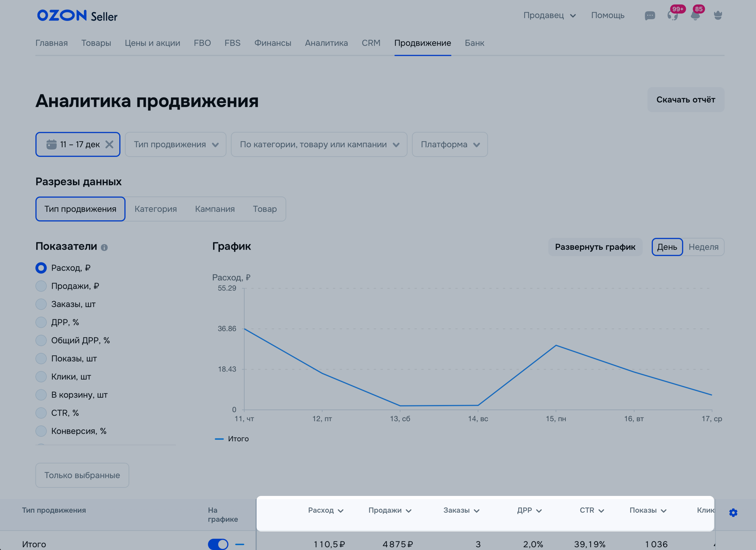This screenshot has height=550, width=756.
Task: Click the OZON Seller logo
Action: pyautogui.click(x=77, y=16)
